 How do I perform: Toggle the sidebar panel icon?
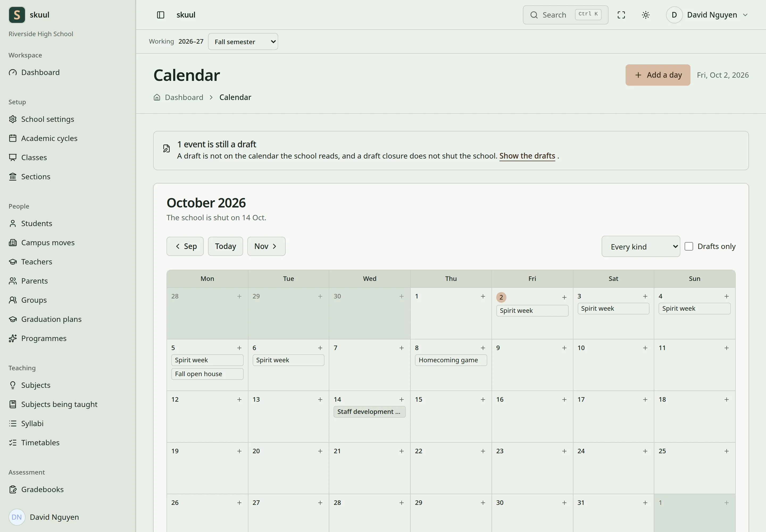tap(160, 15)
